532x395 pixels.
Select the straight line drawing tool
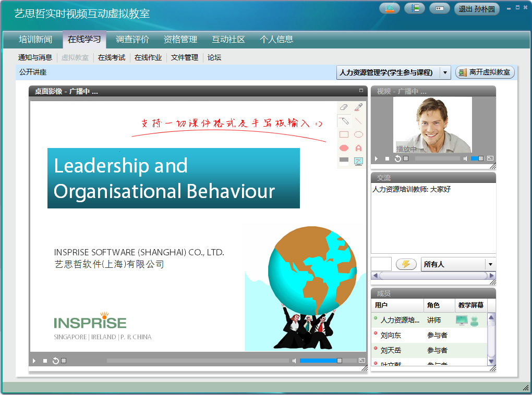[358, 121]
